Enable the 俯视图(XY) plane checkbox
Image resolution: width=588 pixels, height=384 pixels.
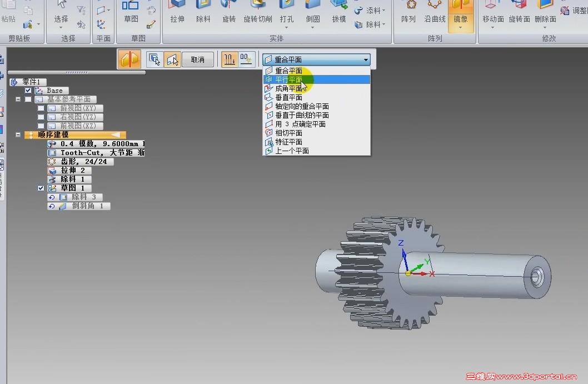click(x=41, y=108)
